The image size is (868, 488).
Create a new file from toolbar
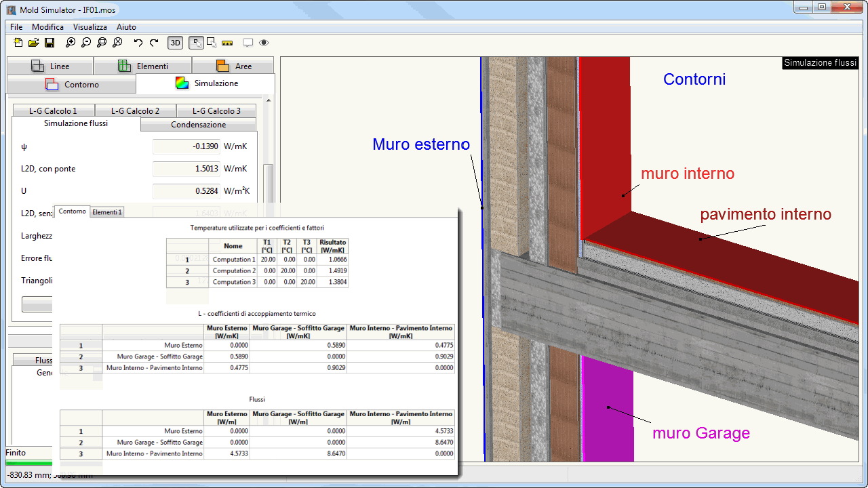pos(18,43)
